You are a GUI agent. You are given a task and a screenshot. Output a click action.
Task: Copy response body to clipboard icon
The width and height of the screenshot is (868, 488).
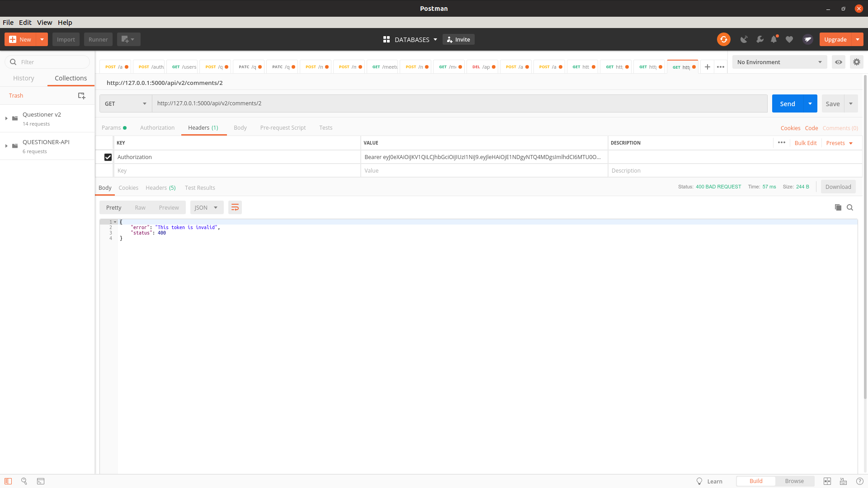coord(838,207)
